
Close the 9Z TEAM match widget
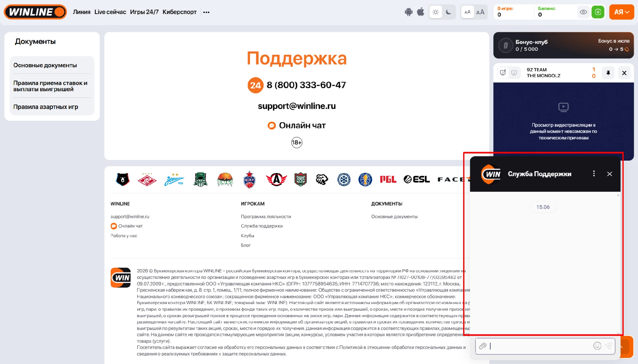[624, 73]
